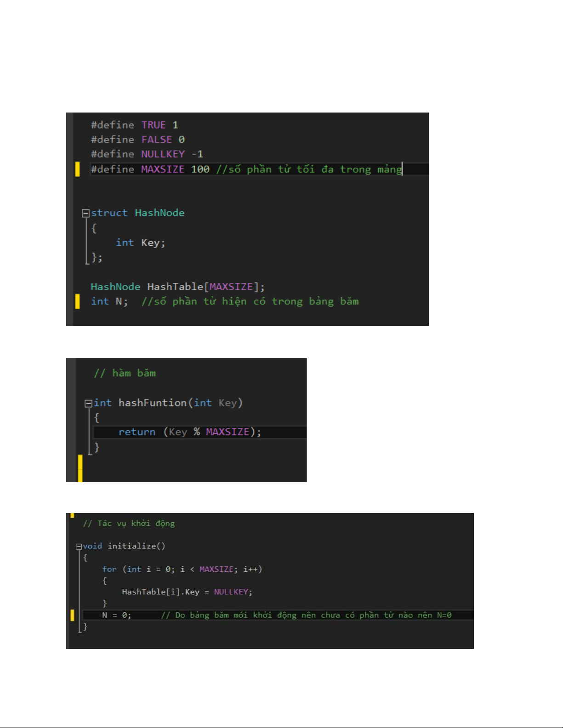Image resolution: width=563 pixels, height=728 pixels.
Task: Click the '// Tác vụ khởi động' comment
Action: coord(129,524)
